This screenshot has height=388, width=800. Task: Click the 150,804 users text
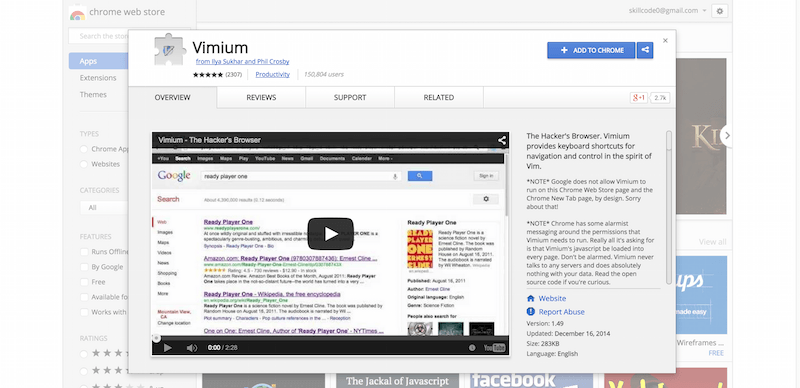323,75
